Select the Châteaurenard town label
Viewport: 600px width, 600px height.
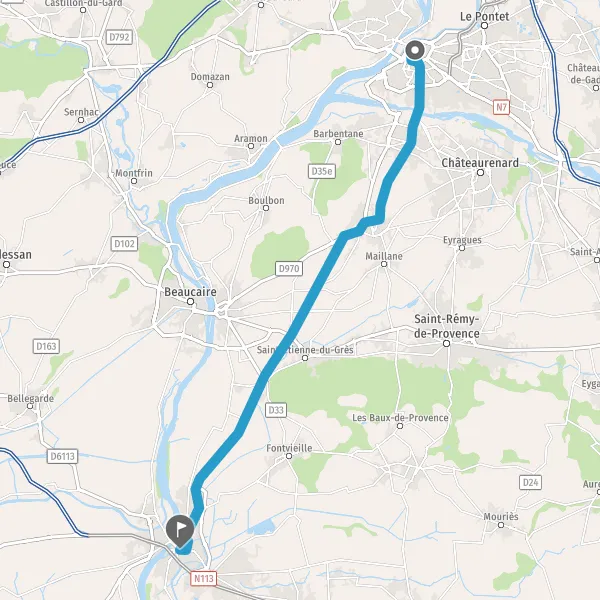click(480, 163)
